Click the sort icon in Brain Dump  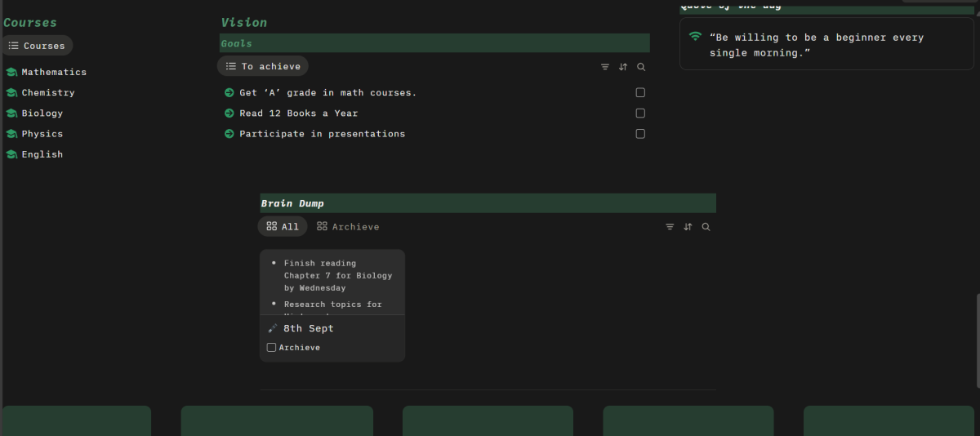688,227
